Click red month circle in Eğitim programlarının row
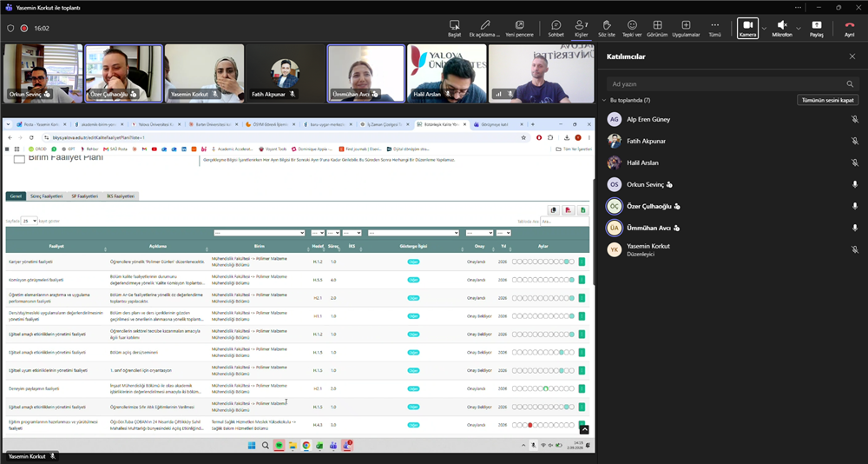868x464 pixels. 529,425
